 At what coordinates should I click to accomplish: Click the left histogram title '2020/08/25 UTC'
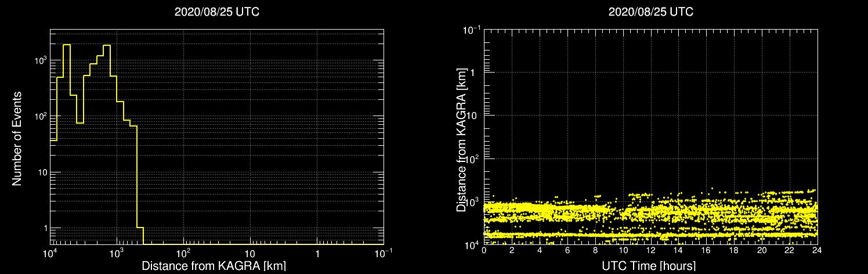pyautogui.click(x=217, y=12)
